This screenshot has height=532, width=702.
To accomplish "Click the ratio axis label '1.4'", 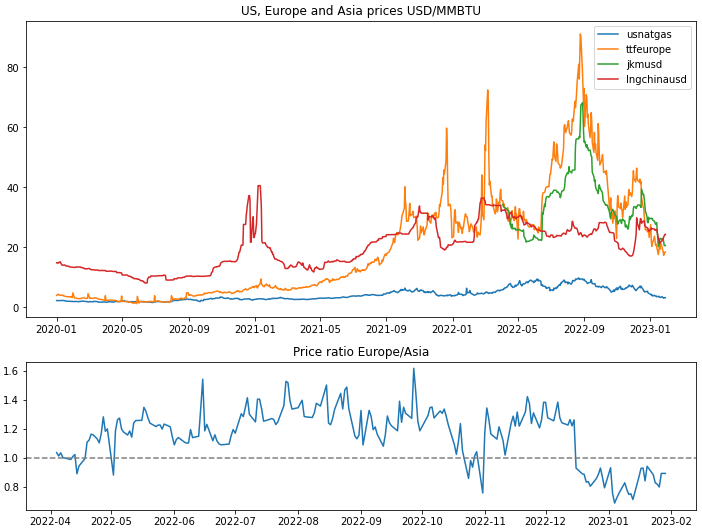I will coord(11,400).
